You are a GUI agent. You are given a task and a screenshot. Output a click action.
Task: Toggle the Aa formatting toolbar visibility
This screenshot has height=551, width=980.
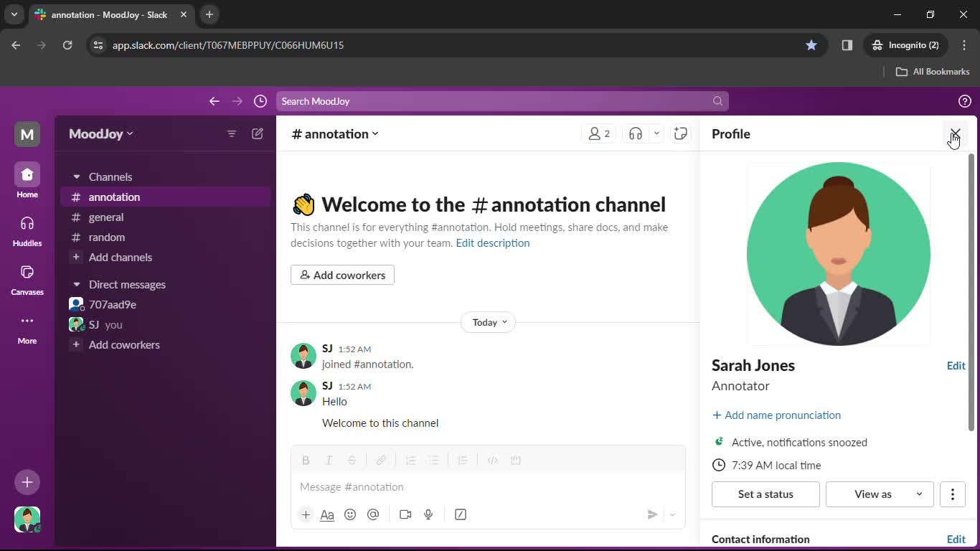click(x=327, y=514)
